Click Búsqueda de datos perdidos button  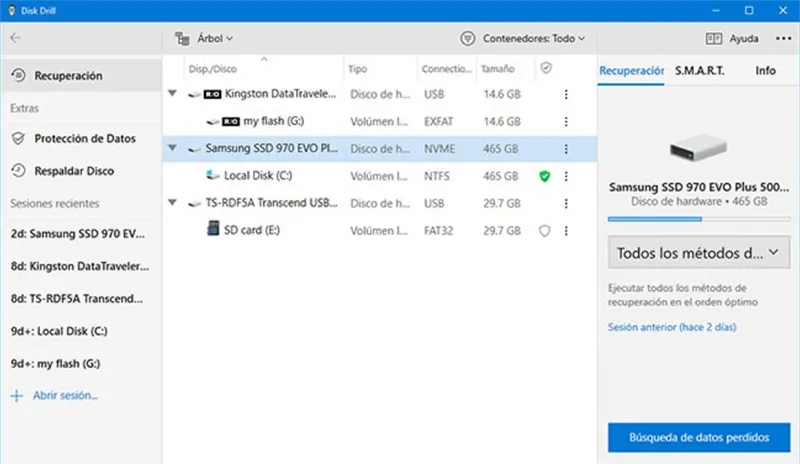(x=698, y=437)
